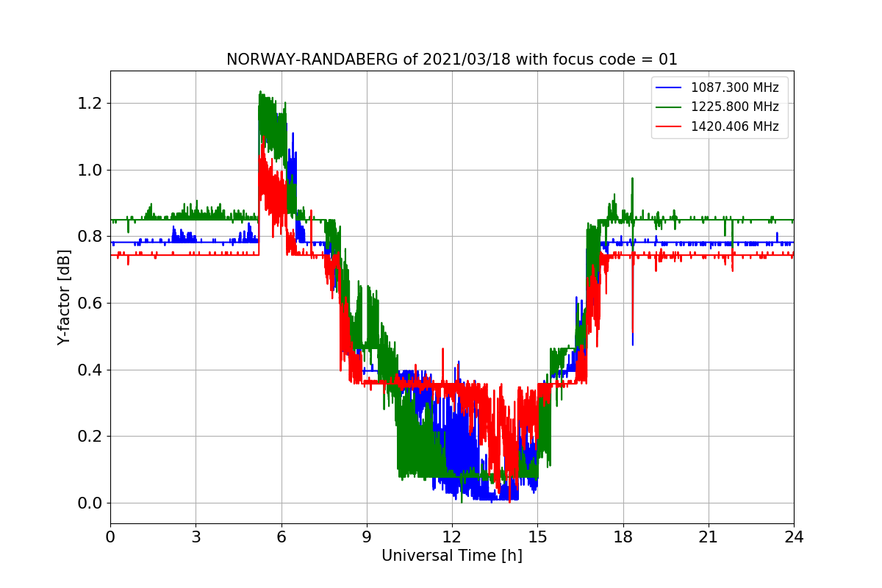Select the 1225.800 MHz legend label
Image resolution: width=882 pixels, height=588 pixels.
735,107
